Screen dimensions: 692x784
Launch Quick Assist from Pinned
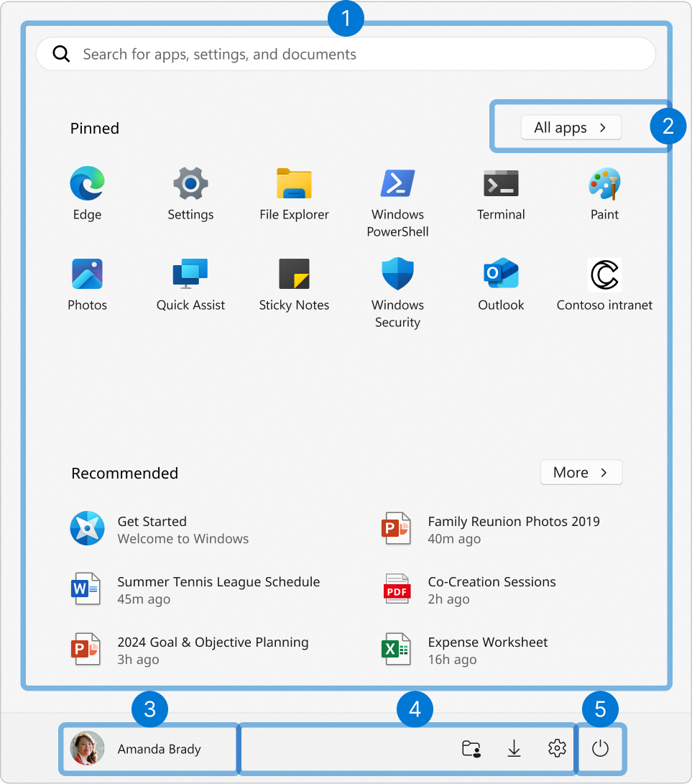tap(190, 285)
